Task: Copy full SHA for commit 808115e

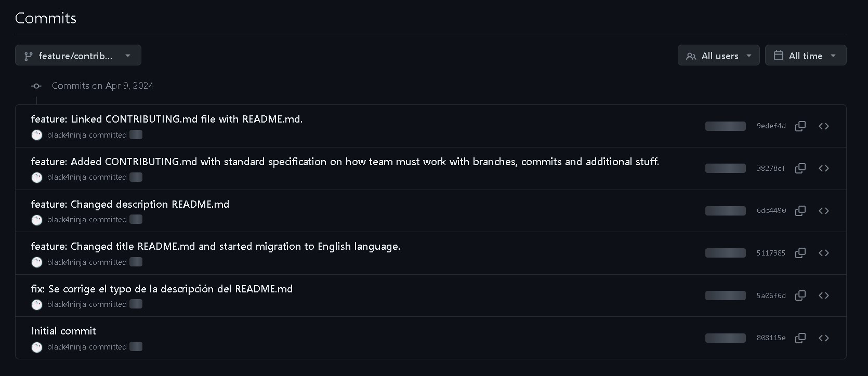Action: click(800, 338)
